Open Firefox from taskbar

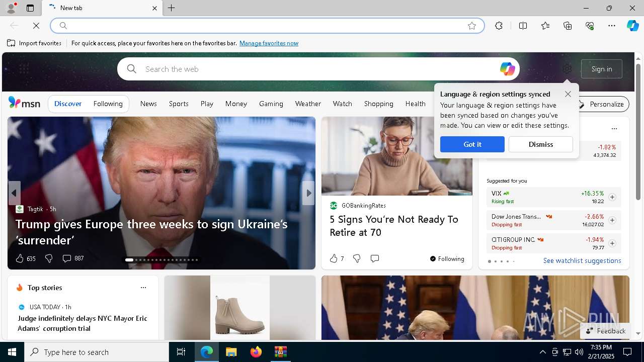256,352
